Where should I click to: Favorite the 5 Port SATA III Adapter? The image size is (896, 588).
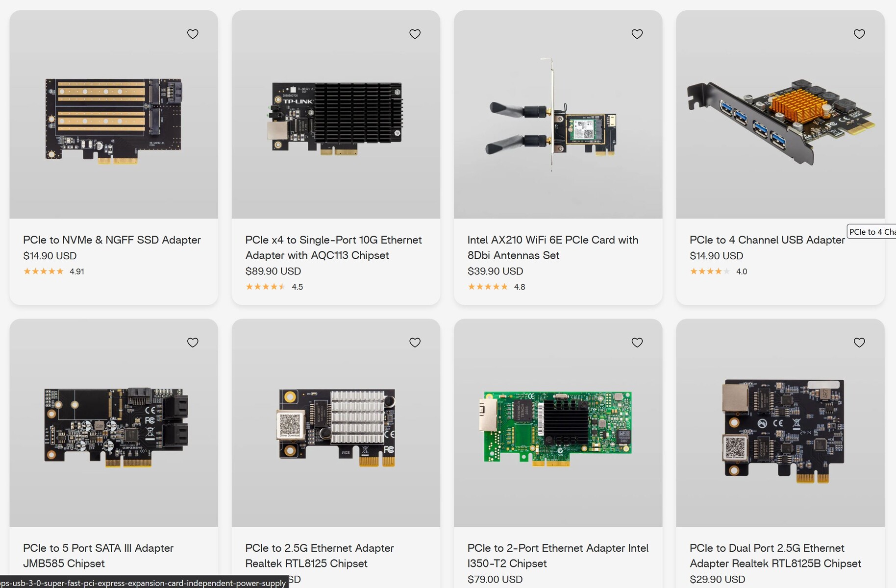(x=193, y=343)
